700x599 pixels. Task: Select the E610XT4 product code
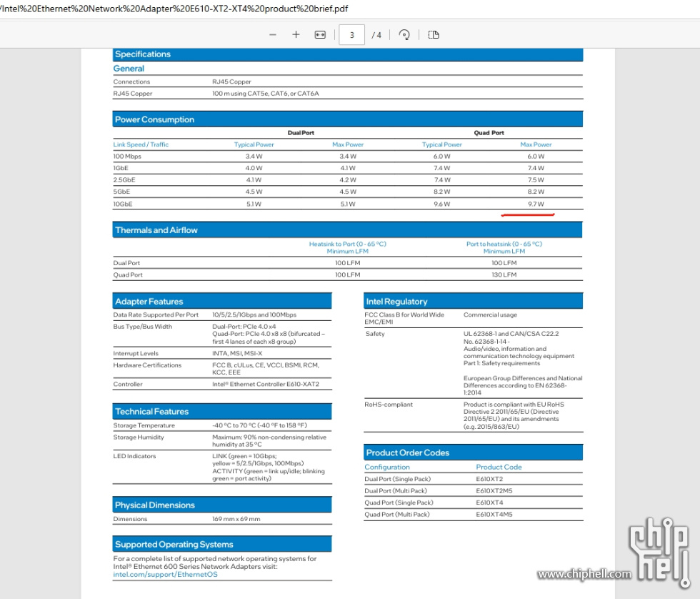489,503
